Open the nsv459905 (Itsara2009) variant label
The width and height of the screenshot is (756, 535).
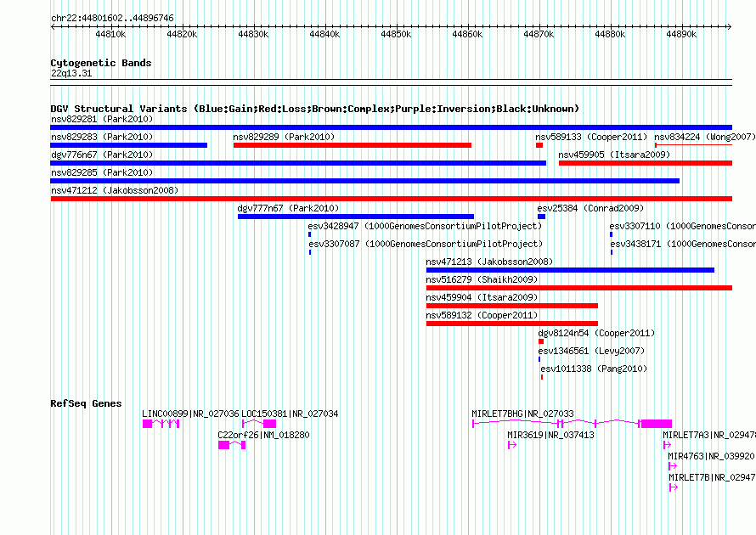[x=614, y=155]
